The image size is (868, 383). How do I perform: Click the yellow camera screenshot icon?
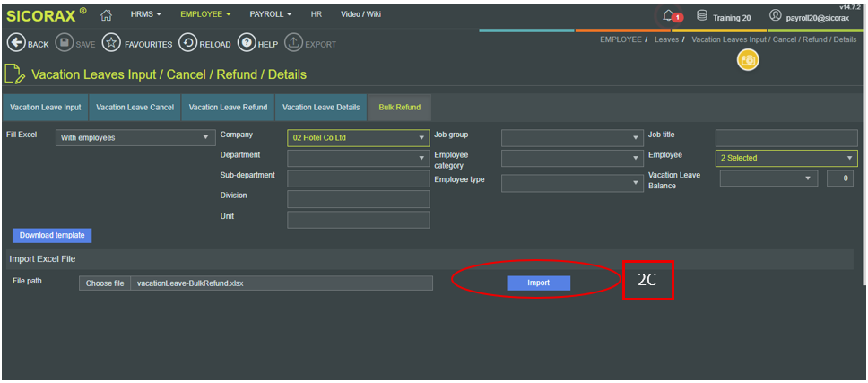click(747, 60)
